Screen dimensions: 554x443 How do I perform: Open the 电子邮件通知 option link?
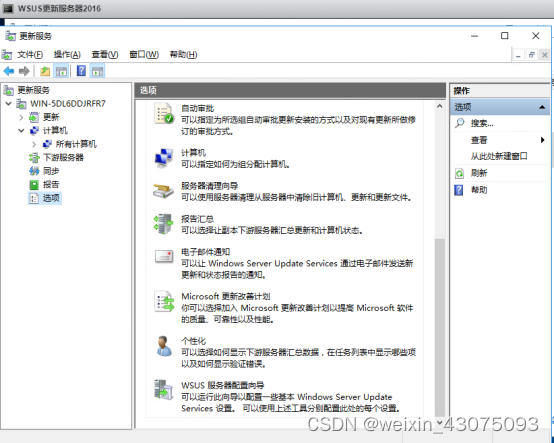(206, 252)
